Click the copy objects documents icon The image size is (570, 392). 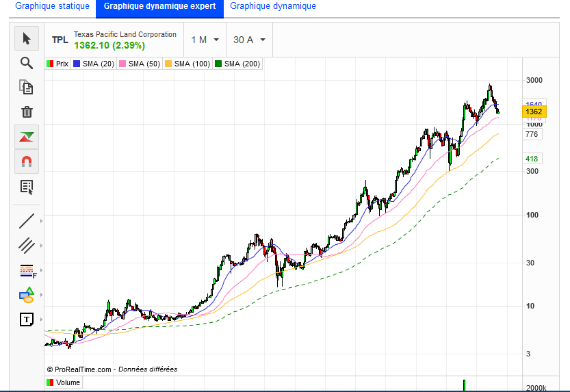pos(27,87)
